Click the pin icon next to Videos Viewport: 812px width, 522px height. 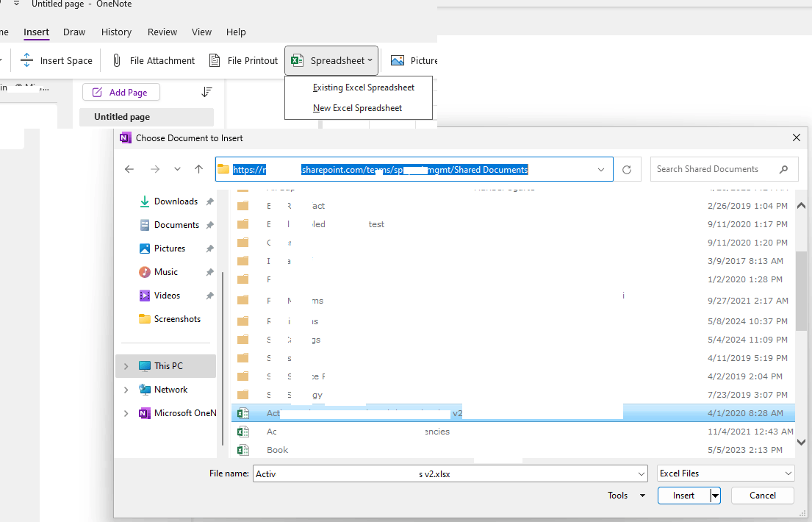209,296
